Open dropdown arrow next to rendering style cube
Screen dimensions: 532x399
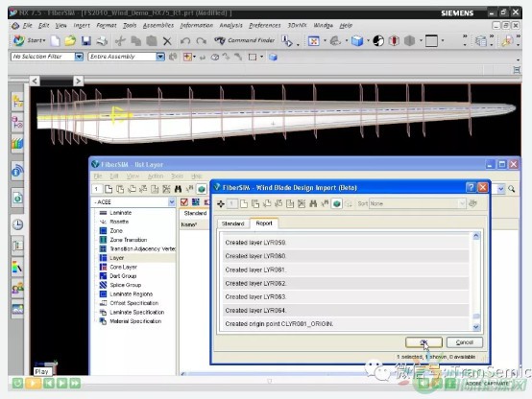pos(368,41)
